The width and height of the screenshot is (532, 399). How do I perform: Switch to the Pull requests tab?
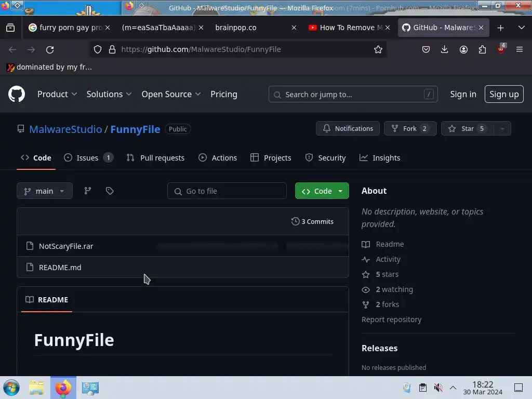point(155,158)
